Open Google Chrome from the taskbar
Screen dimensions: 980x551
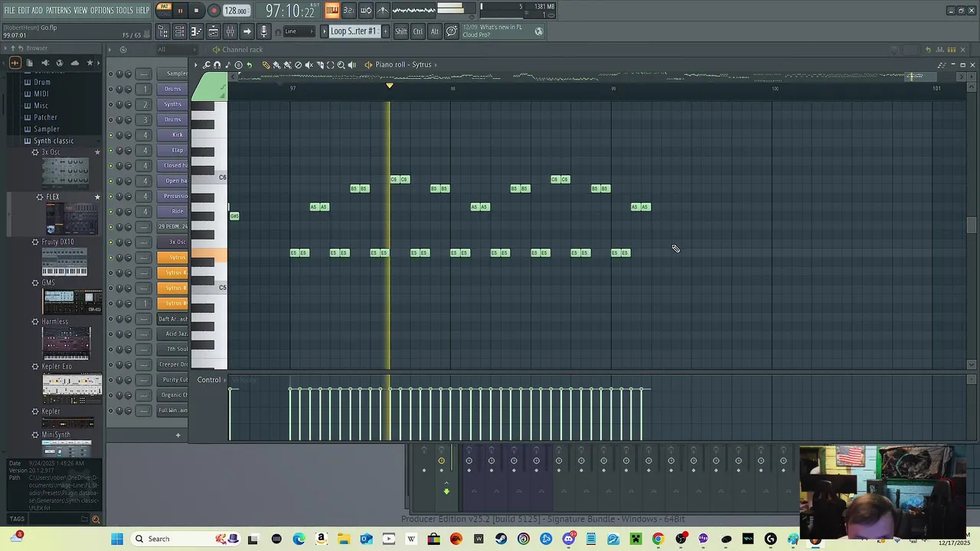658,539
